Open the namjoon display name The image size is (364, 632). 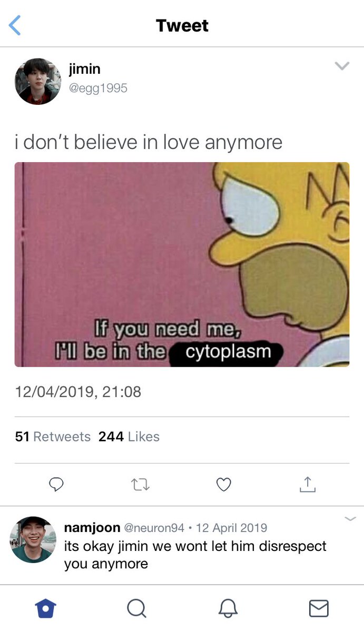(92, 528)
